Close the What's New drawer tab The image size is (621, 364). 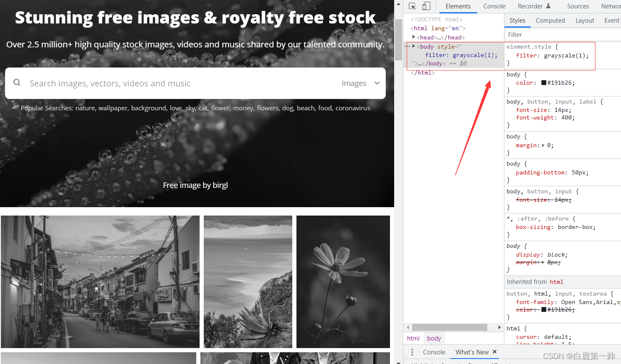(495, 352)
